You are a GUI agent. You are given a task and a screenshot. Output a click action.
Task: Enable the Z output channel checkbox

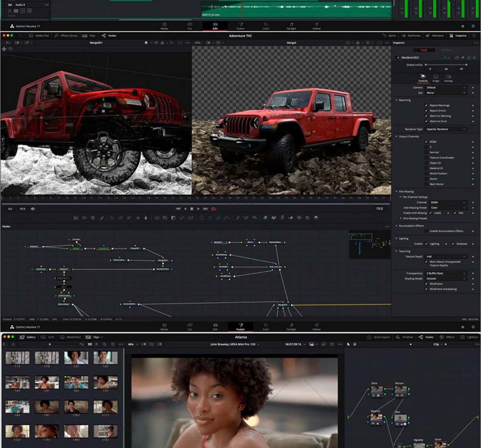point(426,147)
